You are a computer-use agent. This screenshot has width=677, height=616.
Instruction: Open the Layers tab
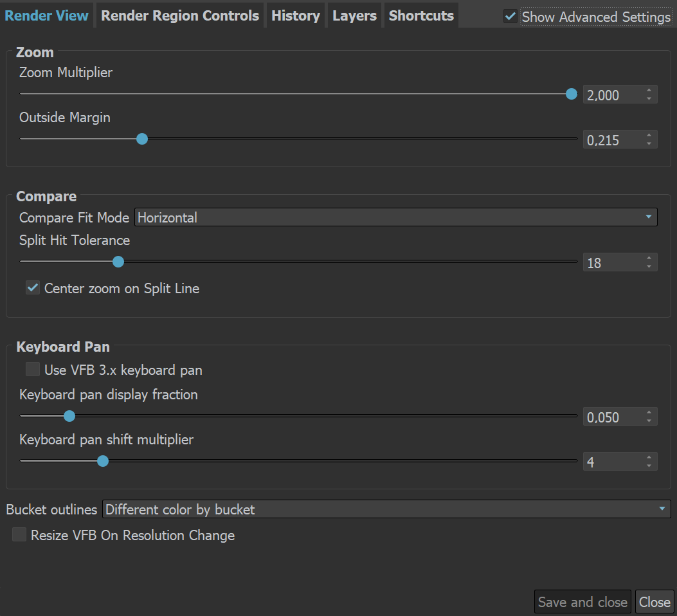354,15
